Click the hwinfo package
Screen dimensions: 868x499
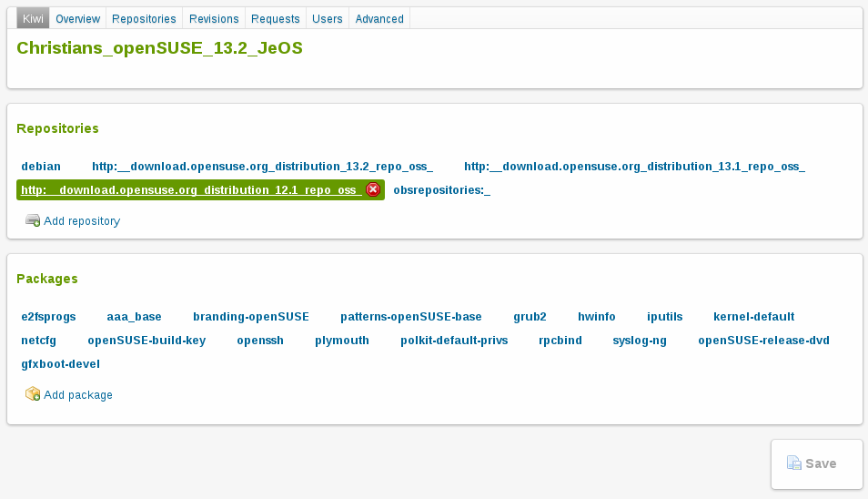pyautogui.click(x=597, y=317)
